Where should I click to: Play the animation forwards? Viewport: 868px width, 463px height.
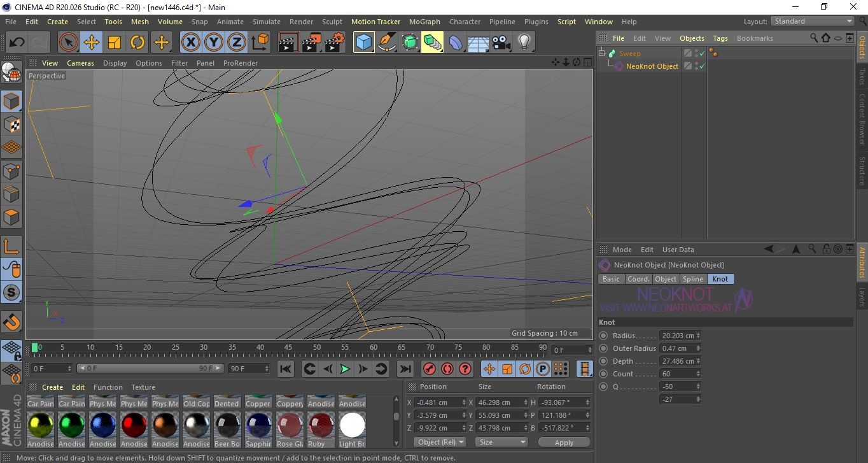click(345, 369)
